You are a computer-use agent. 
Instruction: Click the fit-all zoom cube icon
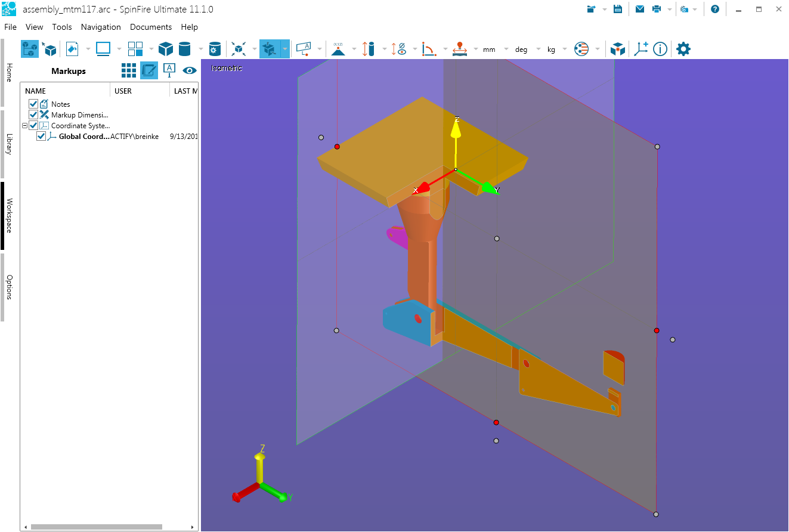click(239, 49)
